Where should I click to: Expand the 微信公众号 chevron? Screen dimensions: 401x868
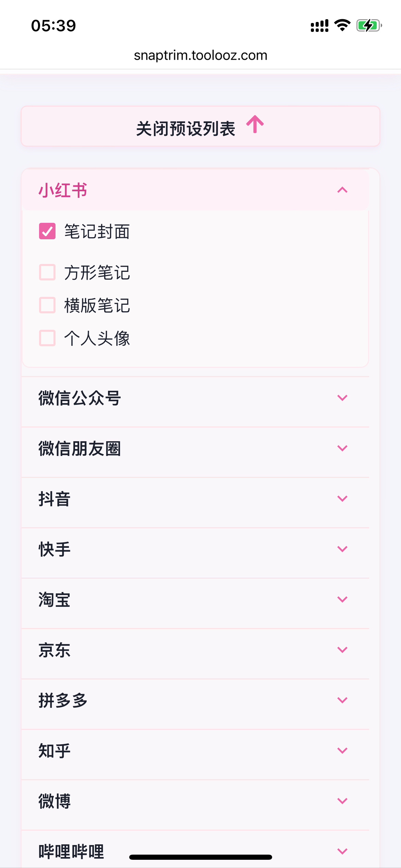coord(342,398)
